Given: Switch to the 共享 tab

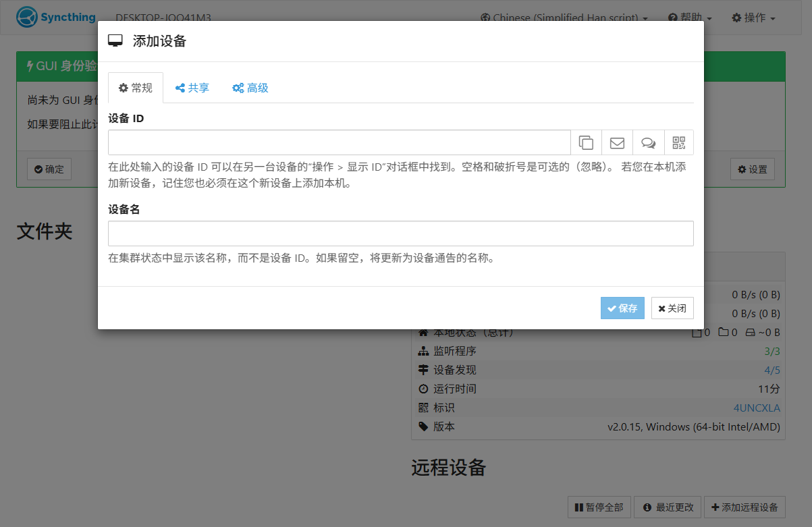Looking at the screenshot, I should click(192, 88).
